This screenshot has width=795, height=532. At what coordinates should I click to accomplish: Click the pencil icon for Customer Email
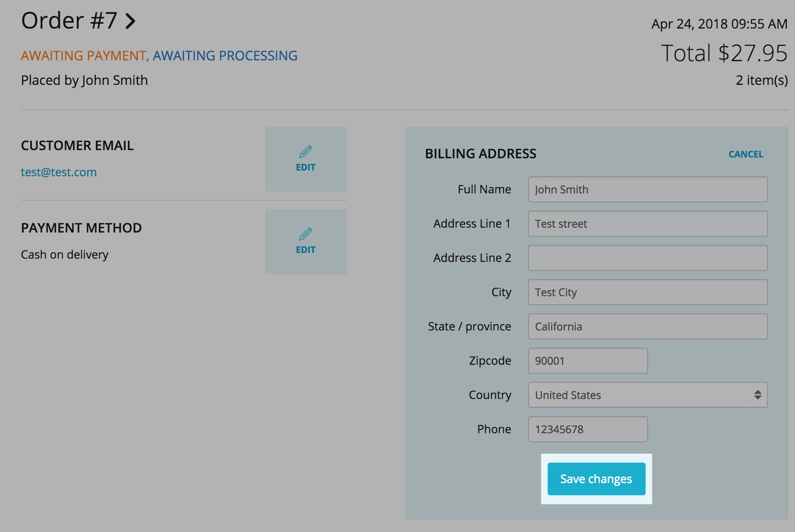[305, 152]
